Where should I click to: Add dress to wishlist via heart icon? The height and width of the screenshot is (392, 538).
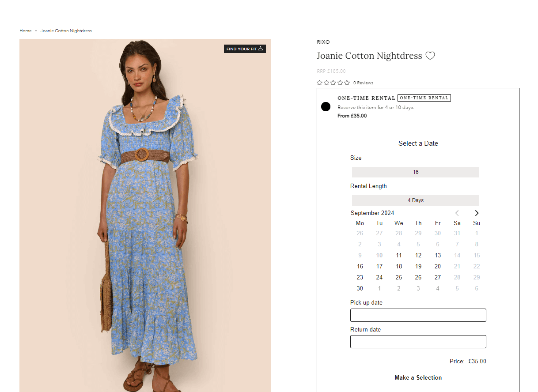click(x=430, y=56)
